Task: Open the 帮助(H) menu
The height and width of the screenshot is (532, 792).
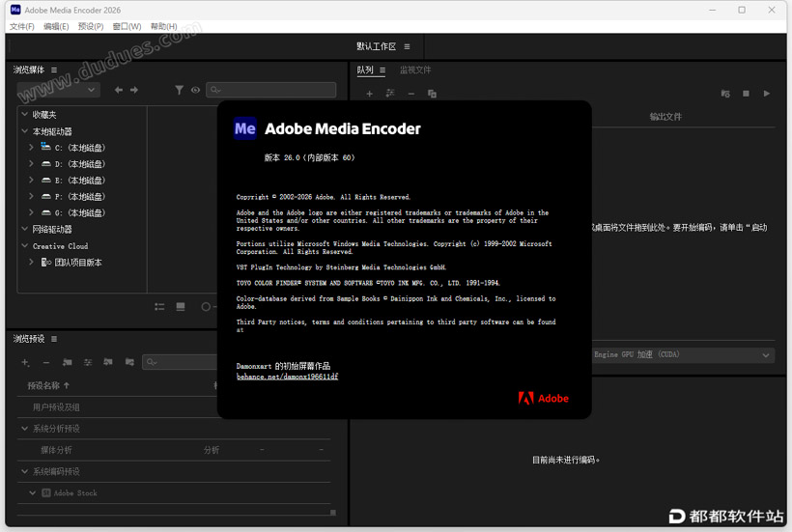Action: (x=163, y=26)
